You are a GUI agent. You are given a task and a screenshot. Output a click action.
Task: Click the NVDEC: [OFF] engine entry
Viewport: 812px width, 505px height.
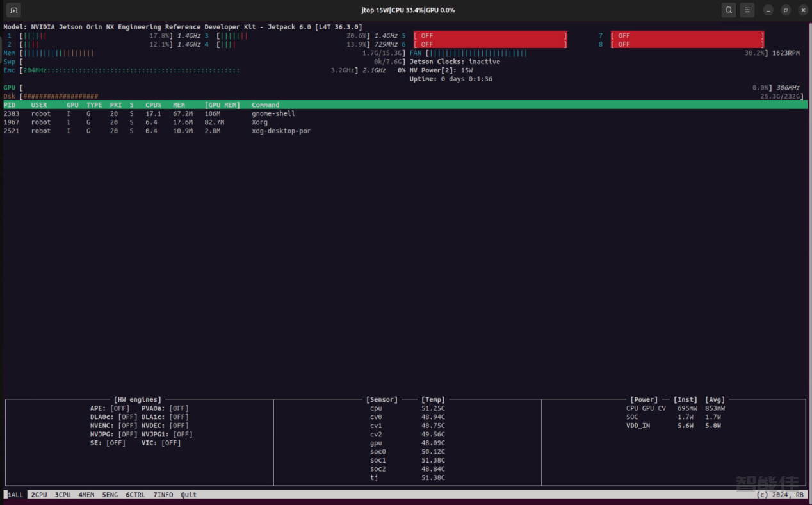(x=165, y=426)
